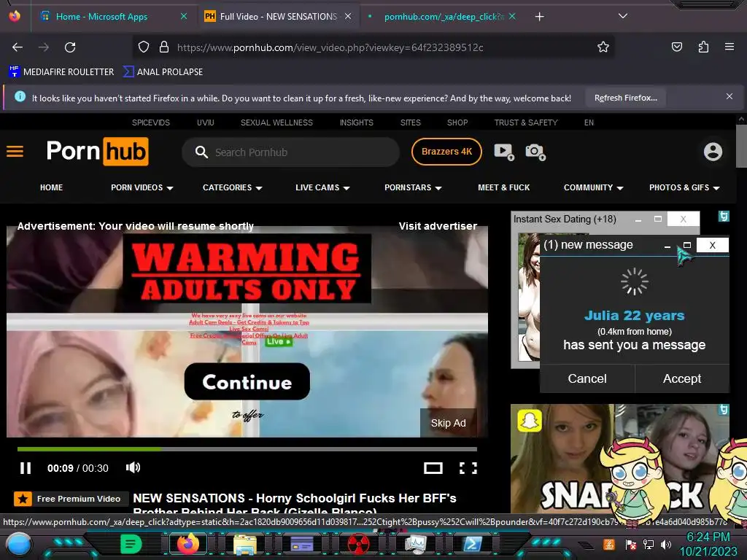Expand the COMMUNITY dropdown
Viewport: 747px width, 560px height.
point(593,187)
